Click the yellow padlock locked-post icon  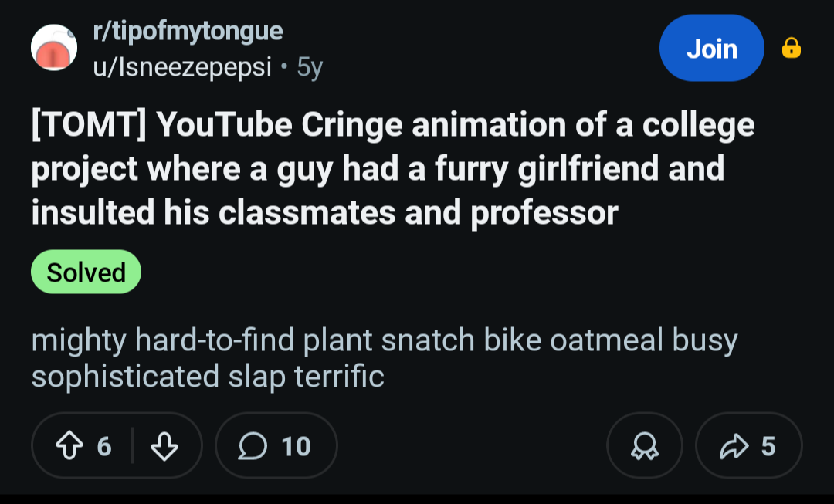pyautogui.click(x=792, y=49)
